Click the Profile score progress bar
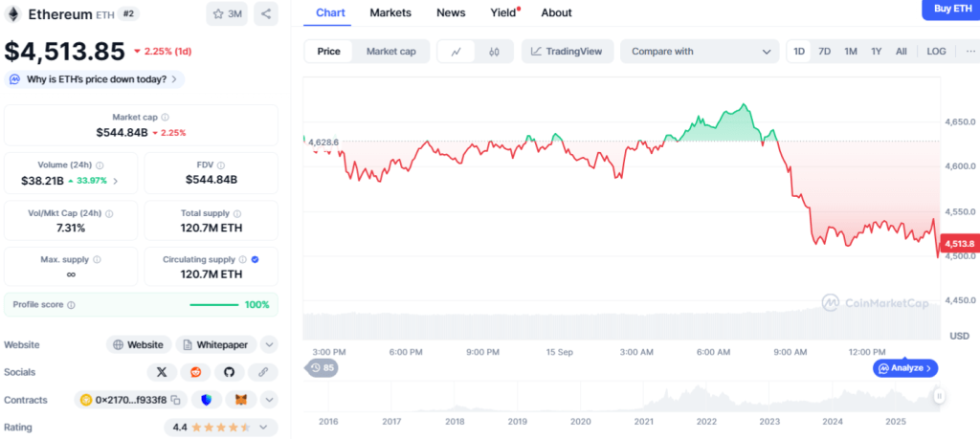Viewport: 980px width, 439px height. [x=213, y=305]
